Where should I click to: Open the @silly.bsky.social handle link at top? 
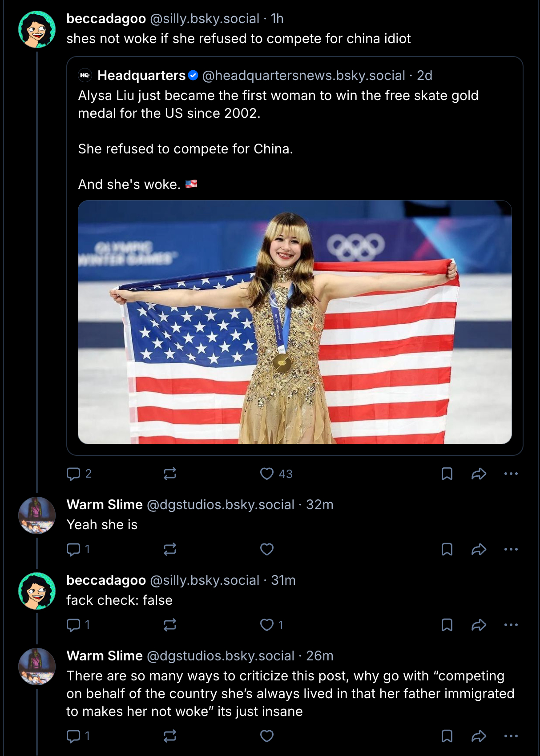tap(205, 19)
